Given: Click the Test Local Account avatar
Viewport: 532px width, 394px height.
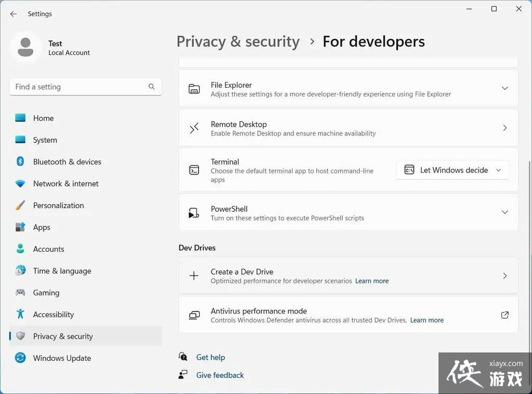Looking at the screenshot, I should click(26, 47).
